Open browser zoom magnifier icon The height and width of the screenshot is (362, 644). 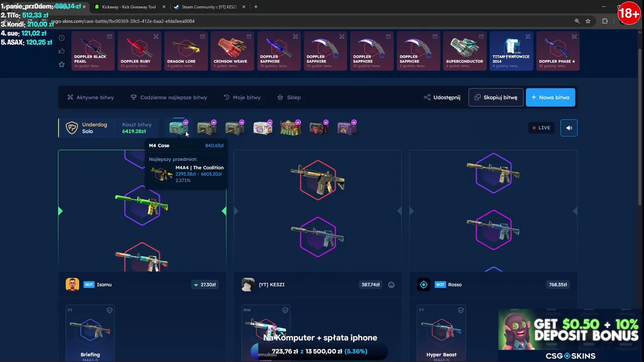[577, 21]
